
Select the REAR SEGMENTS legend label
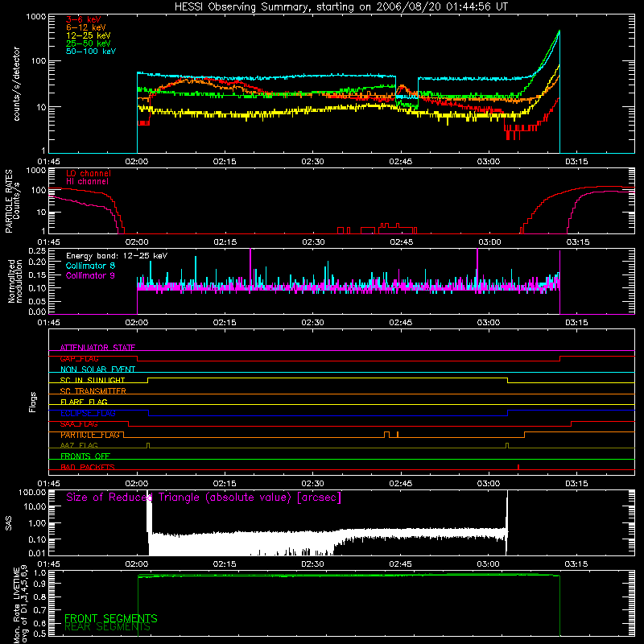(107, 627)
